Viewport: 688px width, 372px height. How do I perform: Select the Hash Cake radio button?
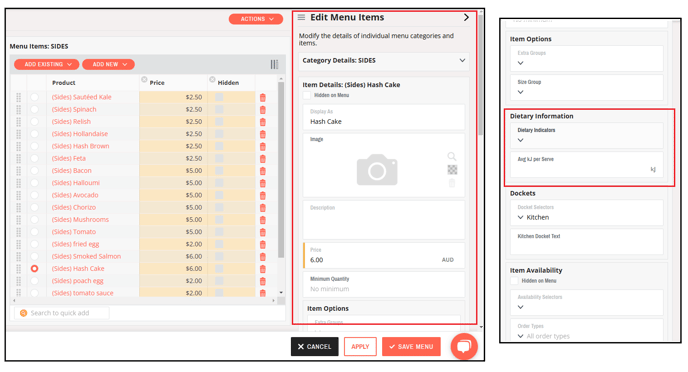point(34,268)
